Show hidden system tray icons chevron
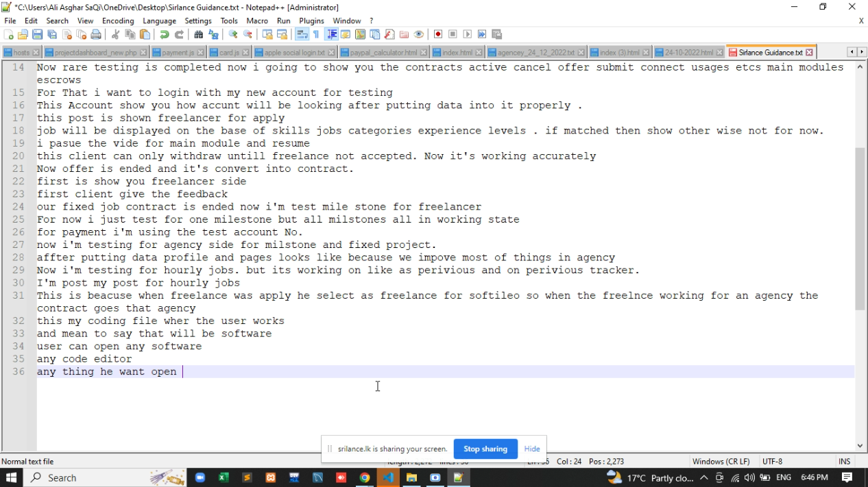Viewport: 868px width, 487px height. [x=703, y=477]
